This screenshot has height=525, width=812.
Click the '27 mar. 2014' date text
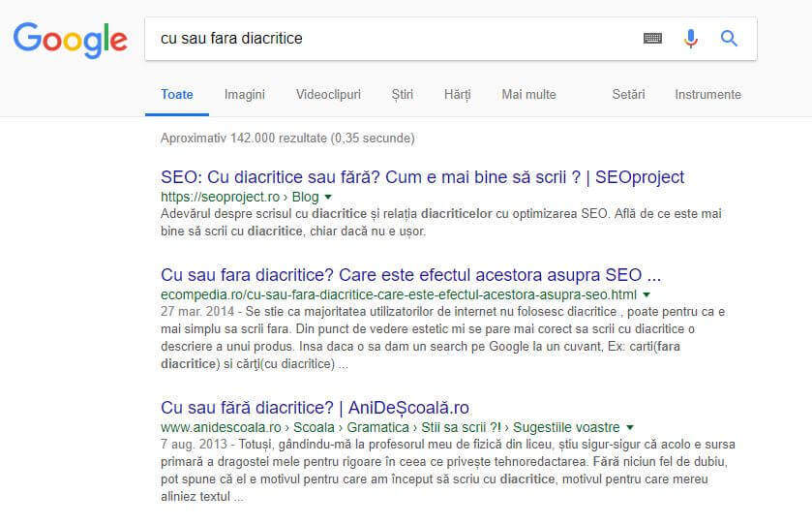[x=197, y=312]
